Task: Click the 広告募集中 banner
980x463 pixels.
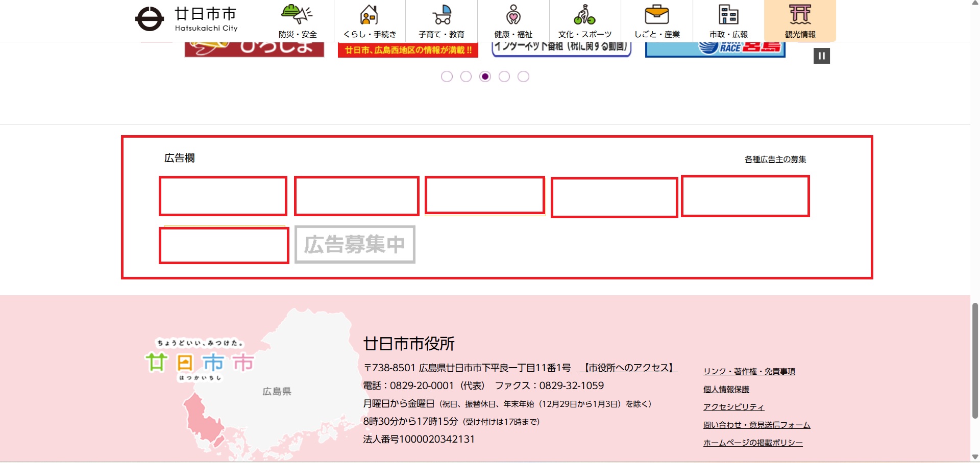Action: [355, 244]
